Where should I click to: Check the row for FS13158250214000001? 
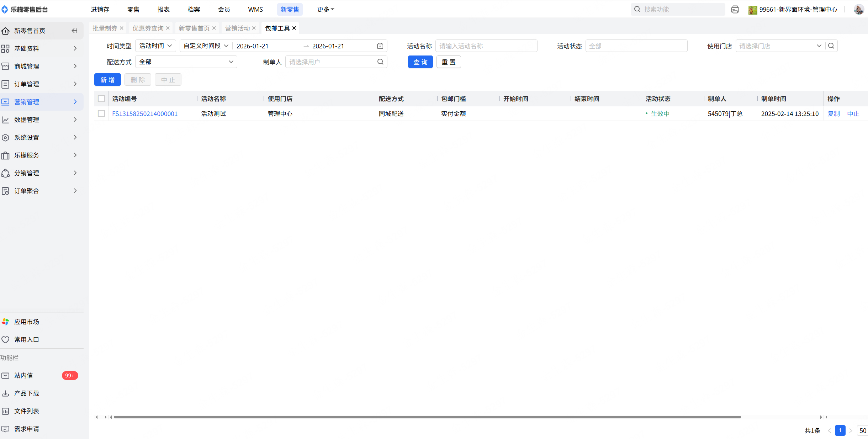pyautogui.click(x=101, y=113)
